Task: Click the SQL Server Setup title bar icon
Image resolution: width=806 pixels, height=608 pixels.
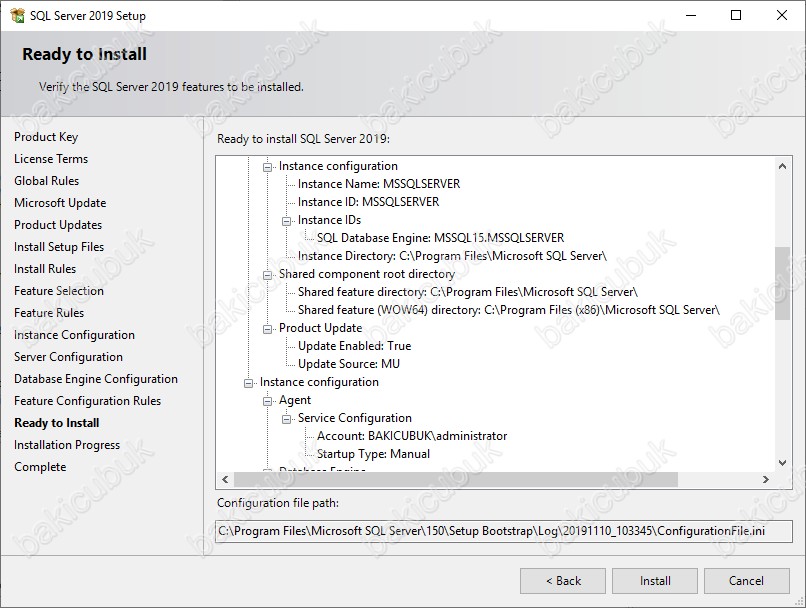Action: coord(17,15)
